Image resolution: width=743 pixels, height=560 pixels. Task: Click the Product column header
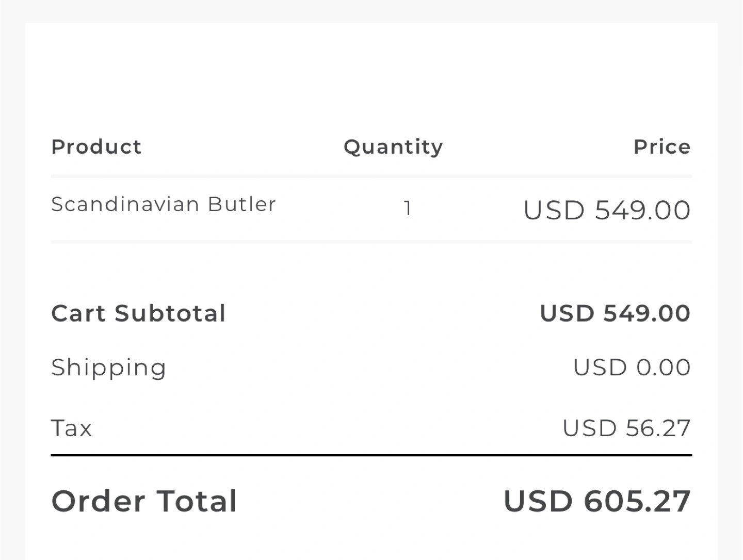tap(96, 147)
